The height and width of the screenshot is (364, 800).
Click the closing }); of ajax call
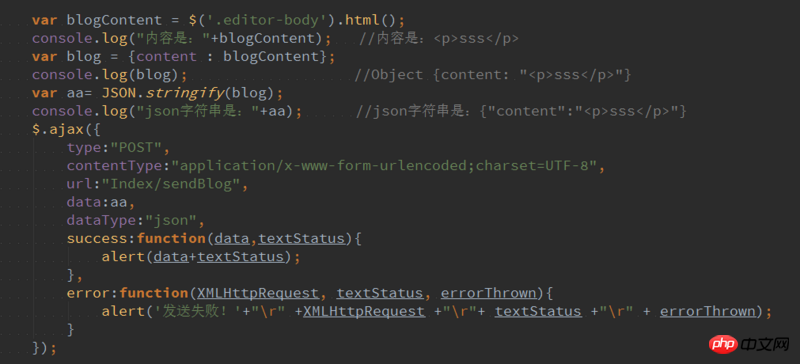[x=44, y=348]
